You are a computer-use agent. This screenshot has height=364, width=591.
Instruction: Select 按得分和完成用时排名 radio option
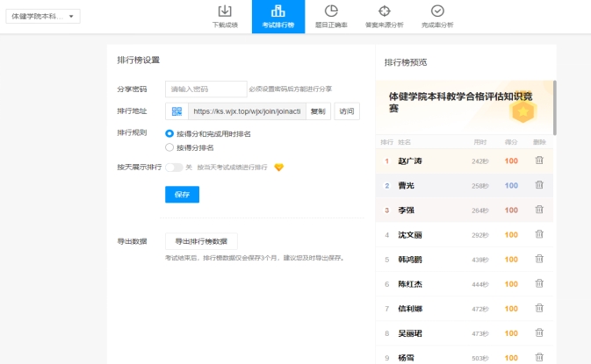(x=169, y=133)
